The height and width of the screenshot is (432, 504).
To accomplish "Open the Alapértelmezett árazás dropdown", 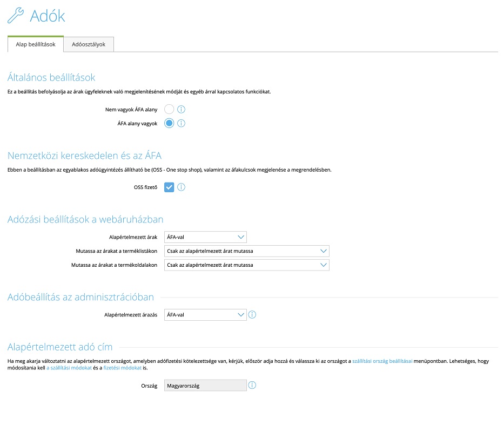I will 205,315.
